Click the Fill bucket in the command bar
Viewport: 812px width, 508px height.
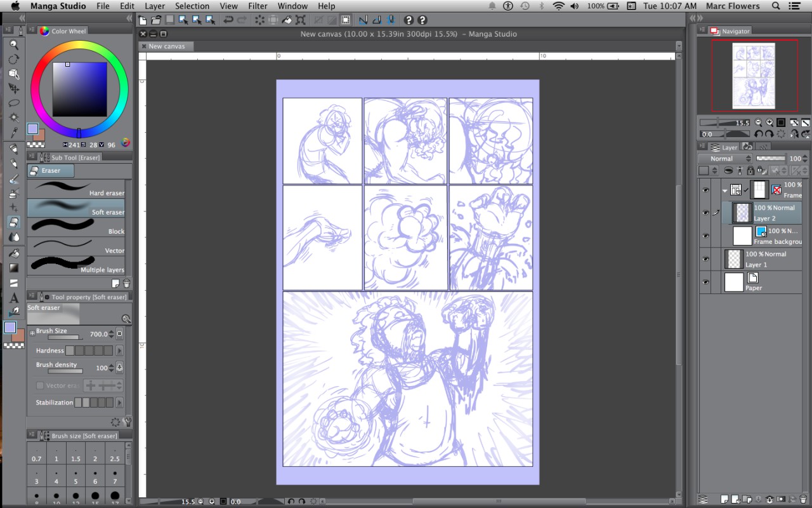tap(286, 20)
